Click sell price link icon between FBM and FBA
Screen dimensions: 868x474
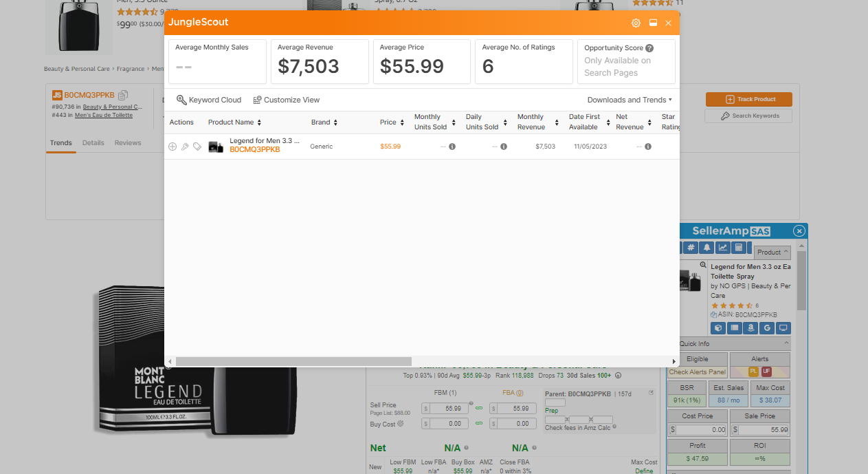pos(479,409)
